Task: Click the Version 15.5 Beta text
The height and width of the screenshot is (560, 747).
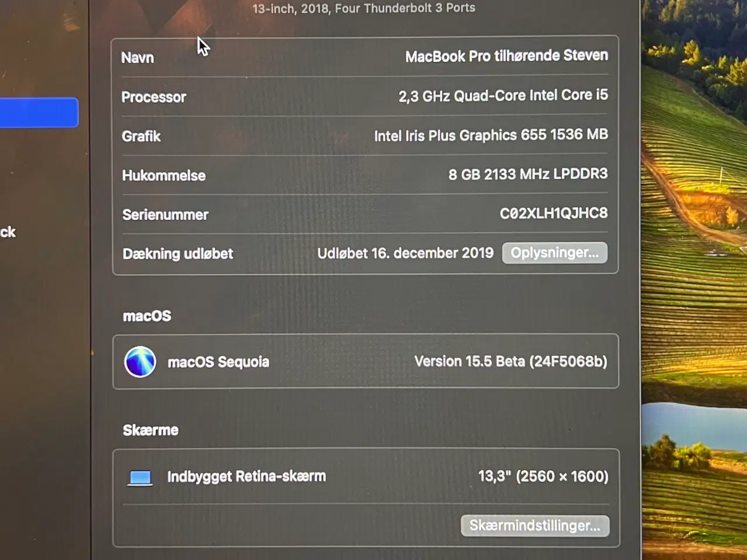Action: click(x=511, y=361)
